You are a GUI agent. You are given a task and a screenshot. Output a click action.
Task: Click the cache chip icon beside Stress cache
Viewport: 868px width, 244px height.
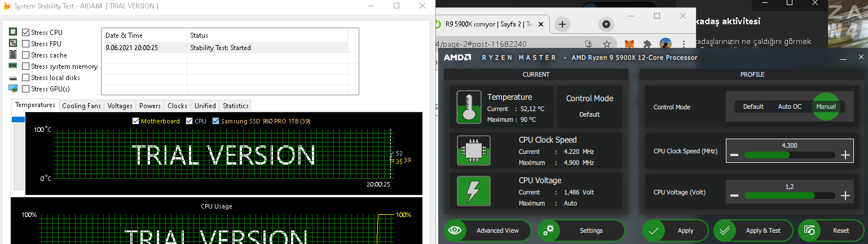pos(13,55)
